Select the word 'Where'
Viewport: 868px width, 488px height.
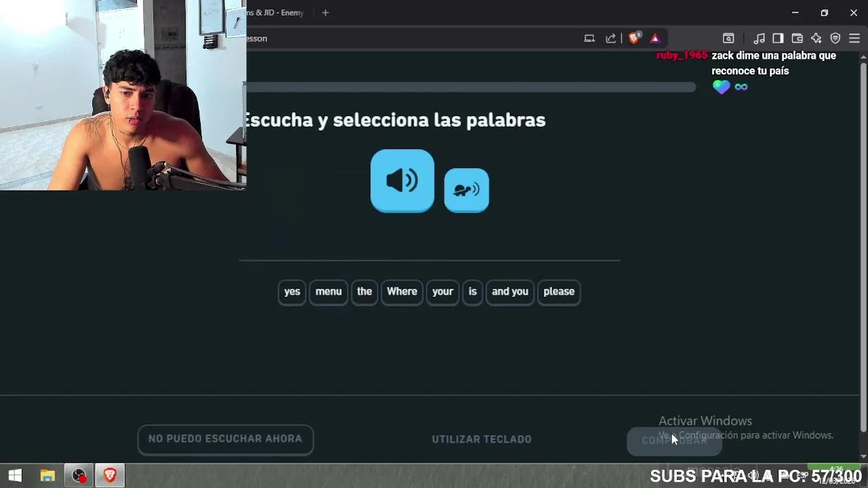pos(402,291)
